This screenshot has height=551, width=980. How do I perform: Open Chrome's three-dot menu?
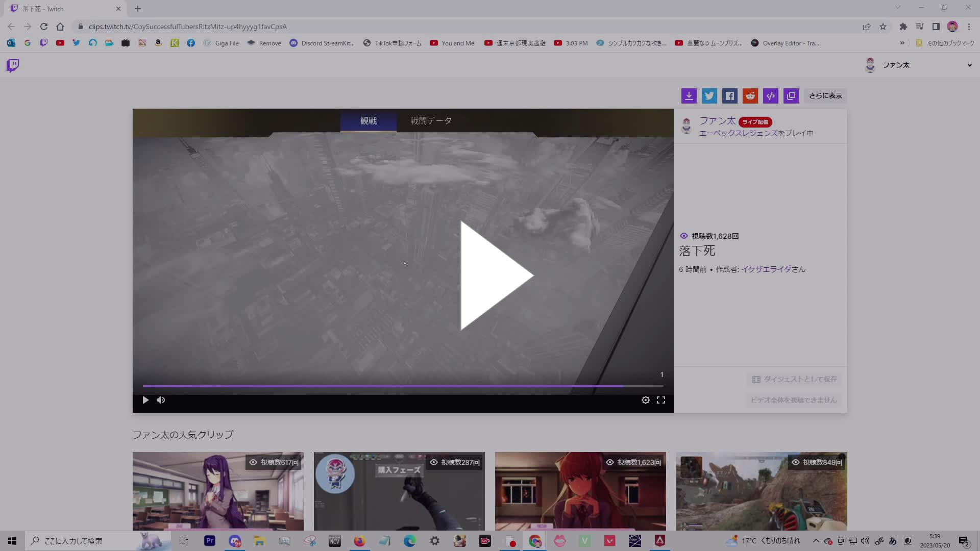click(x=969, y=27)
